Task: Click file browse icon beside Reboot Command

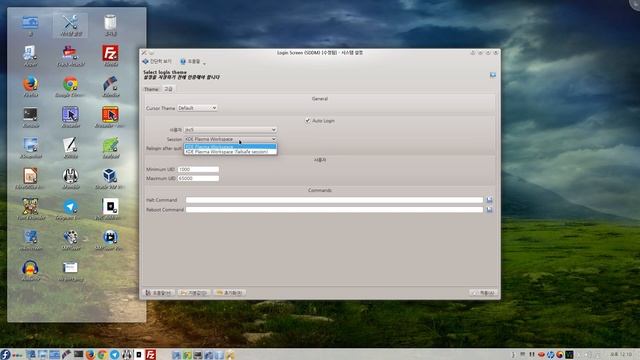Action: tap(489, 209)
